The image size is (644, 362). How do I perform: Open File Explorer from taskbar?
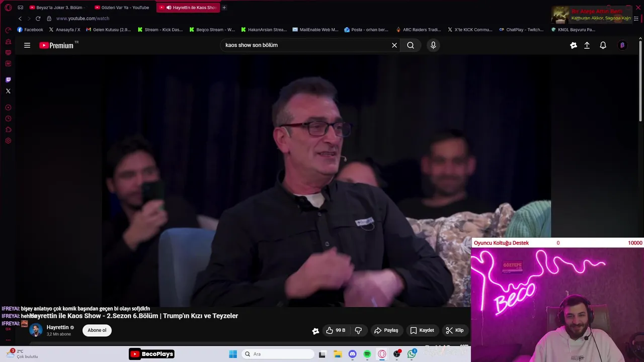[x=338, y=354]
